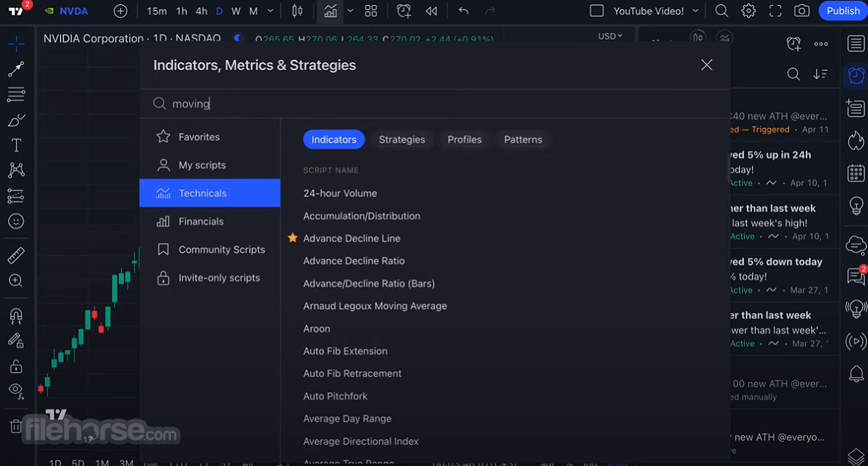Viewport: 868px width, 466px height.
Task: Open notifications bell in right sidebar
Action: (x=856, y=373)
